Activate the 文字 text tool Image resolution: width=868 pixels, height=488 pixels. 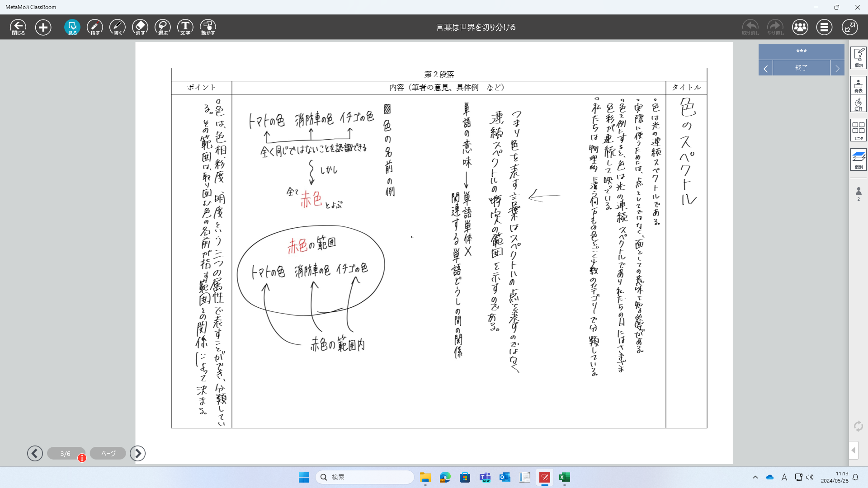coord(185,27)
